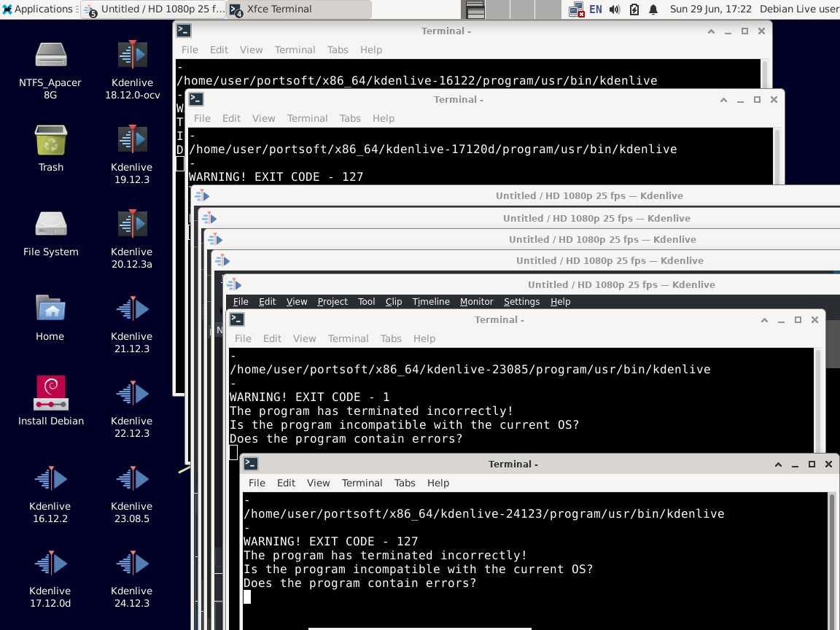Open the Kdenlive Edit menu

tap(268, 302)
